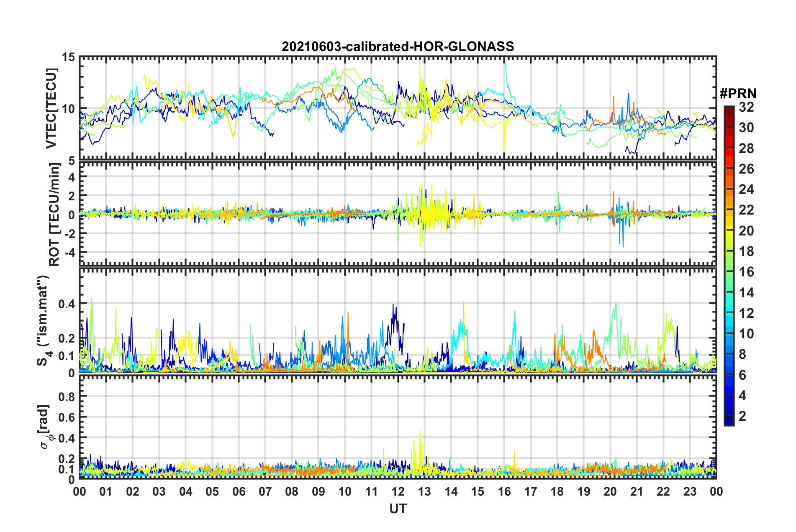Select the "-4" tick on ROT y-axis
Screen dimensions: 796x532
tap(69, 252)
